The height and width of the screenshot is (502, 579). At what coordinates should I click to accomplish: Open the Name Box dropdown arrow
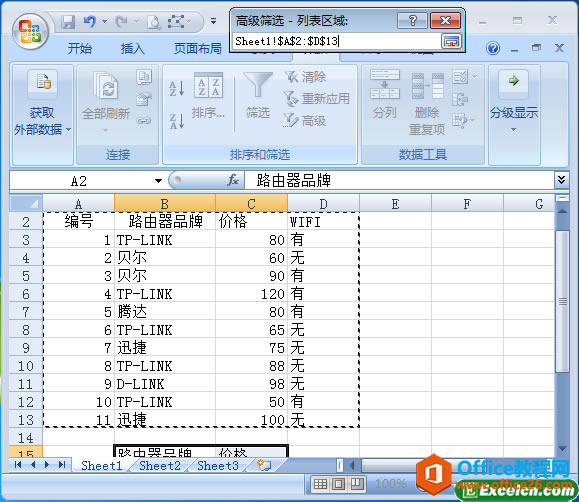point(158,181)
